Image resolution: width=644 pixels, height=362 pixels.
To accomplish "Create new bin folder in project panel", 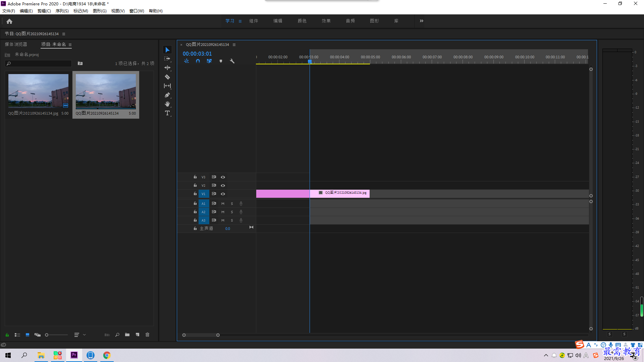I will tap(127, 335).
